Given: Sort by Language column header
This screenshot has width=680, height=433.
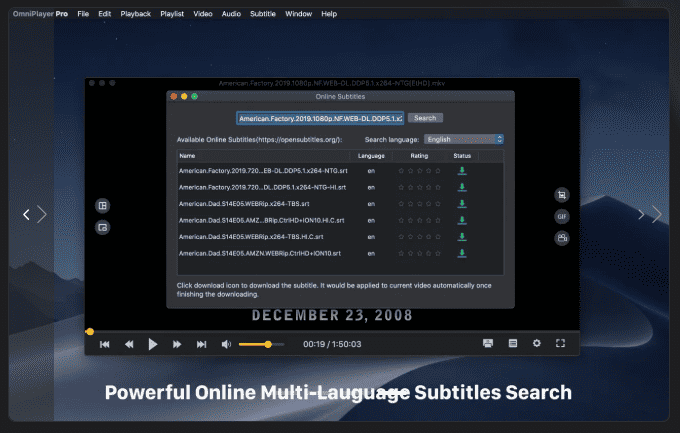Looking at the screenshot, I should coord(371,156).
